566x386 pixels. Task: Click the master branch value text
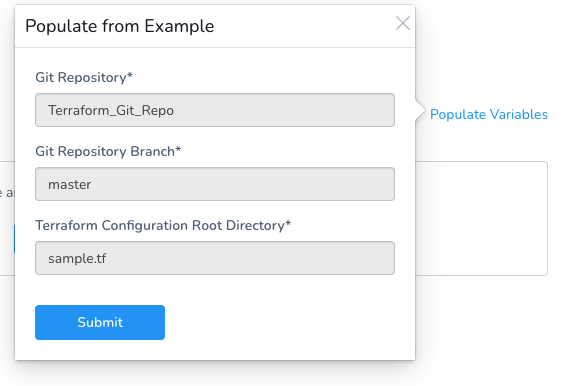70,185
